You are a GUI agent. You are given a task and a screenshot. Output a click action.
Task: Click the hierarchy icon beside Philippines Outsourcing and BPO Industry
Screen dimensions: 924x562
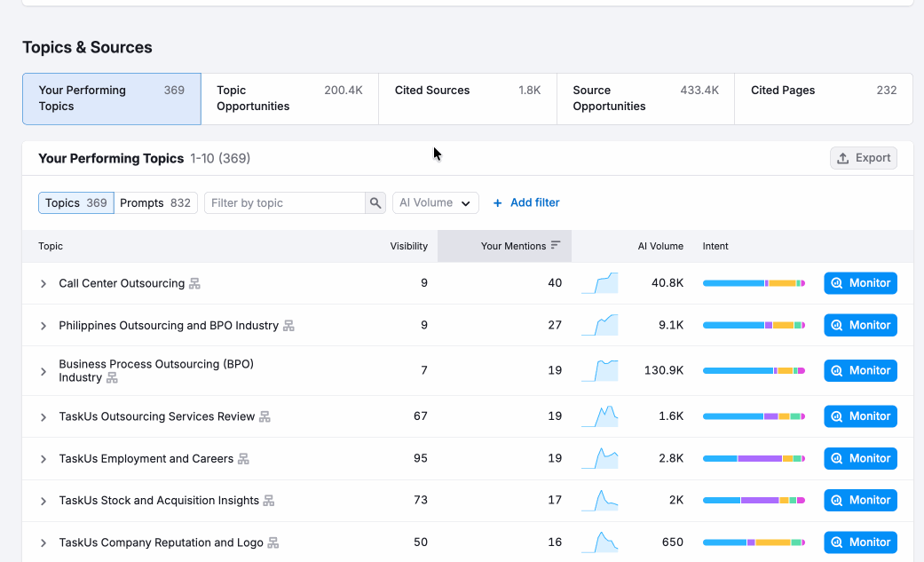coord(288,326)
